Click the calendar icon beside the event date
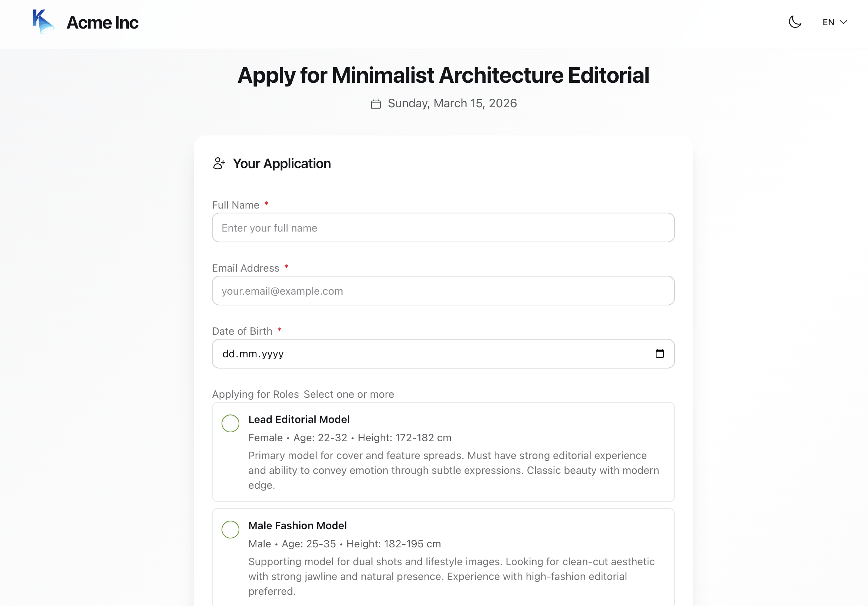The height and width of the screenshot is (606, 868). click(x=376, y=104)
